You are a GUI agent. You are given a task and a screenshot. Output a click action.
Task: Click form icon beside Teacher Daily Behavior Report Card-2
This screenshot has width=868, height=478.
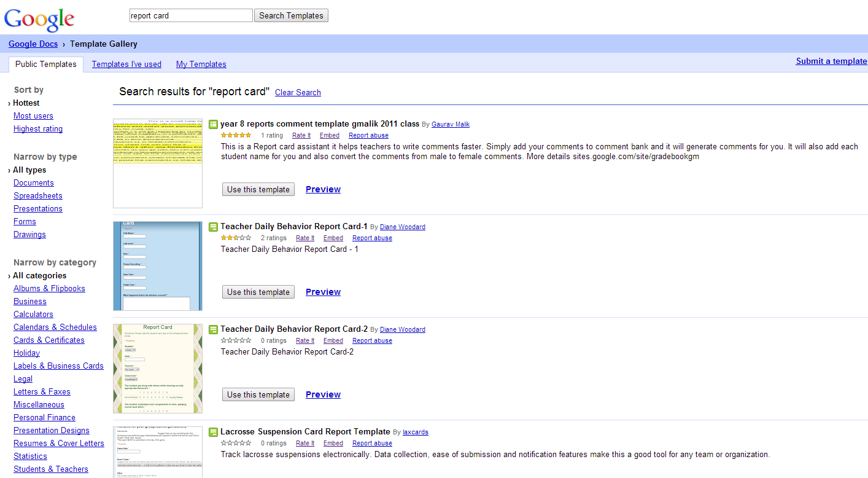pos(214,329)
